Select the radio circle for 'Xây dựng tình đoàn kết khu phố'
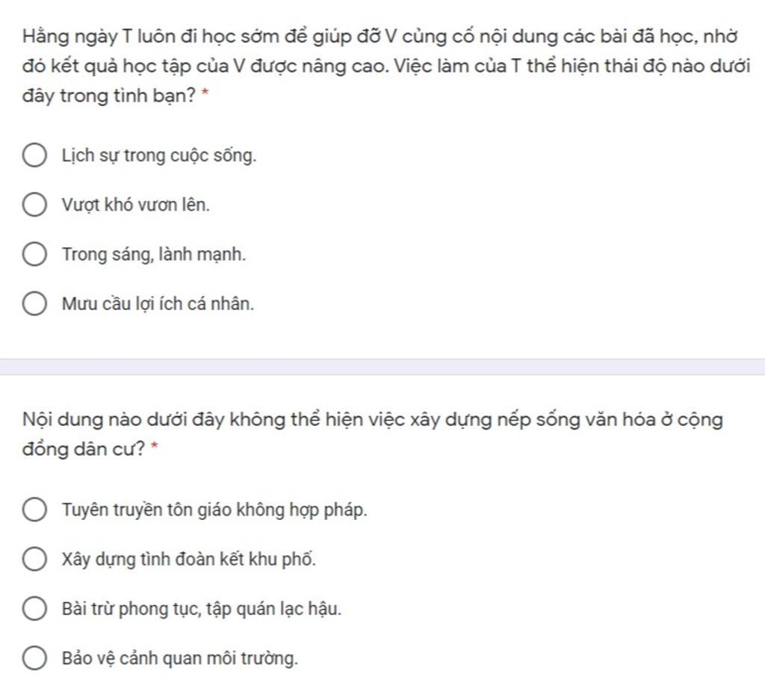This screenshot has width=765, height=700. pos(34,559)
